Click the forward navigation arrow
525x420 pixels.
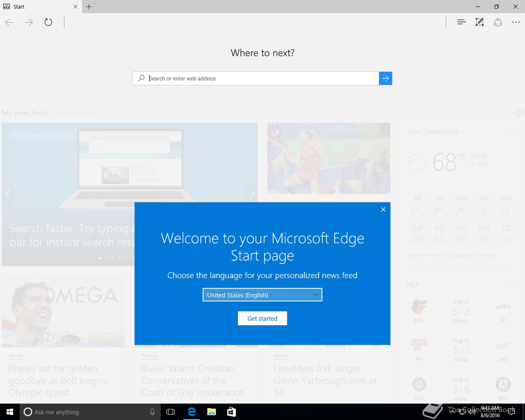[x=29, y=22]
